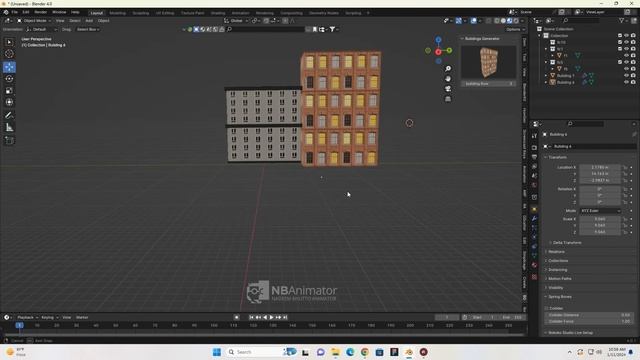Activate the Rotate tool

point(9,79)
